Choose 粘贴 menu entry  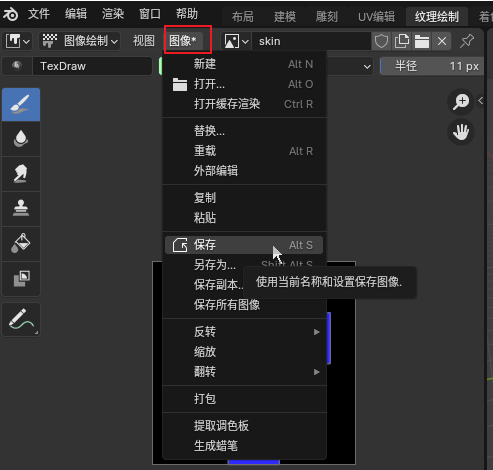[244, 218]
